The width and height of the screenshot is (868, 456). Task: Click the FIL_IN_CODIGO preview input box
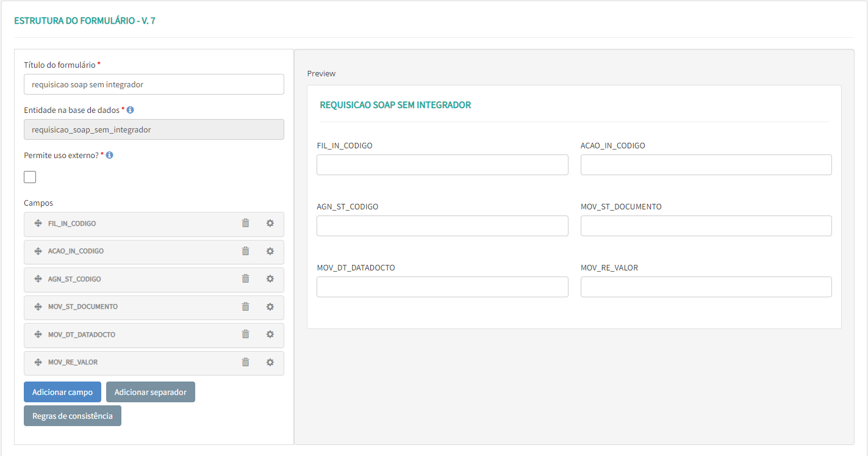tap(442, 165)
